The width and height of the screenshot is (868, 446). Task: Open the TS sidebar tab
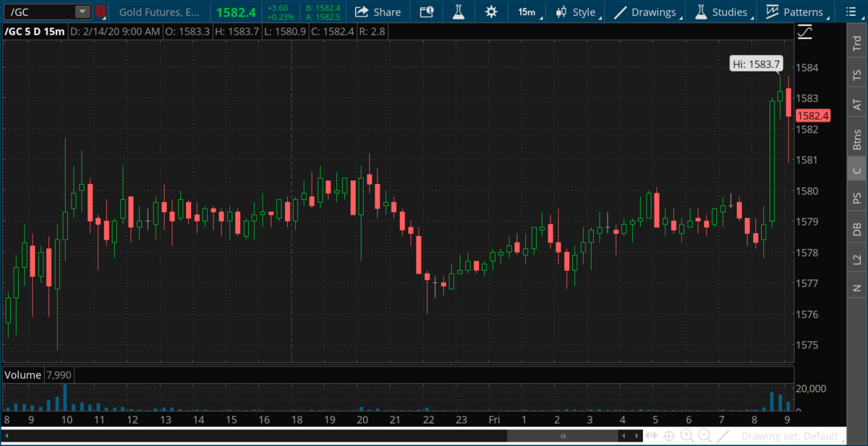pyautogui.click(x=856, y=75)
